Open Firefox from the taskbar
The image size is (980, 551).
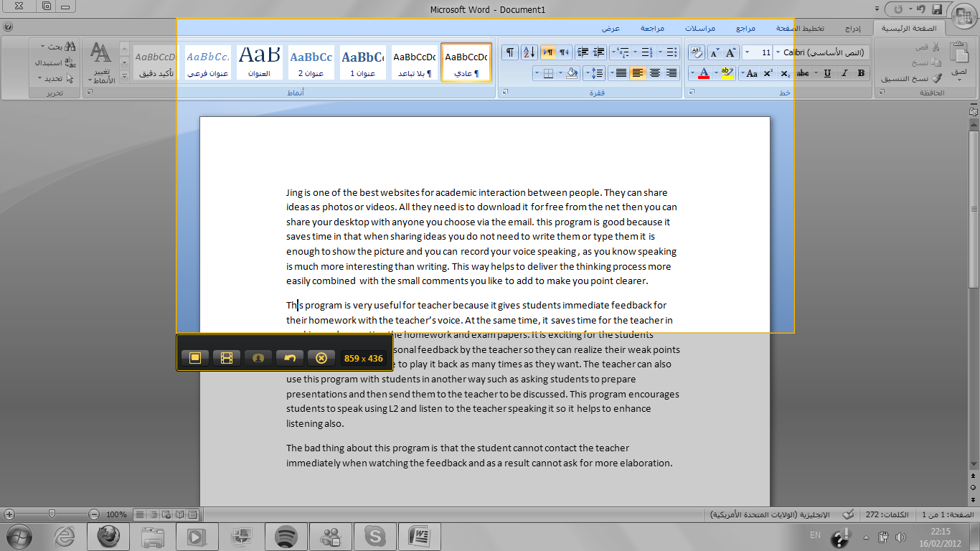click(x=108, y=536)
